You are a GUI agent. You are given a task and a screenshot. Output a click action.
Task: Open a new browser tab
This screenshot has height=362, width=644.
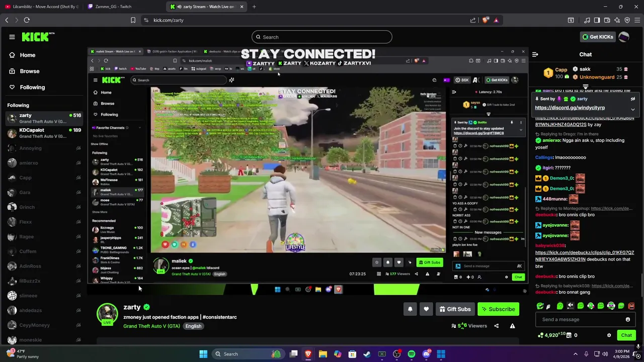[x=254, y=7]
